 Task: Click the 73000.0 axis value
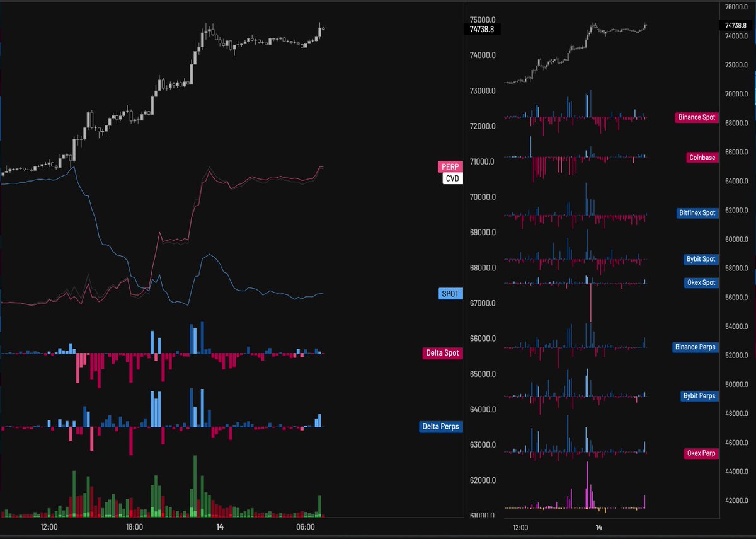pos(483,91)
